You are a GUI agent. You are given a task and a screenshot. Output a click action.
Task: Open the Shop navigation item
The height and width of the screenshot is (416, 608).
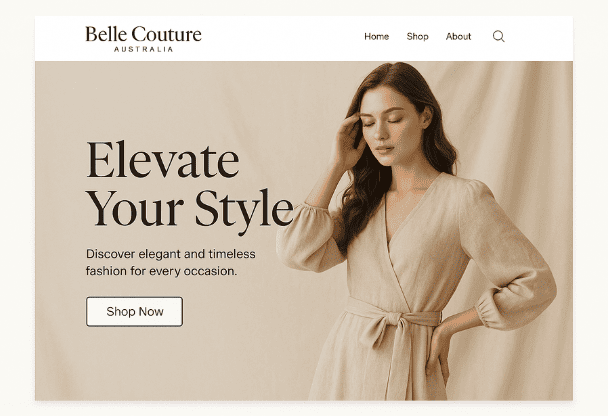click(x=417, y=36)
